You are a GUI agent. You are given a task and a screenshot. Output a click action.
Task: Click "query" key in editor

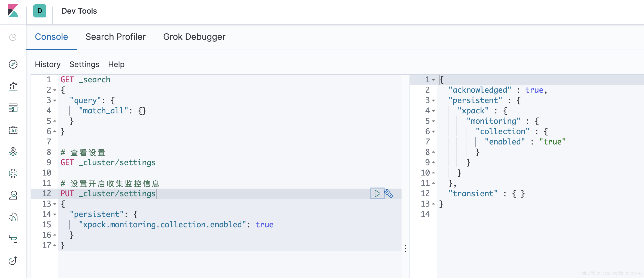point(85,100)
